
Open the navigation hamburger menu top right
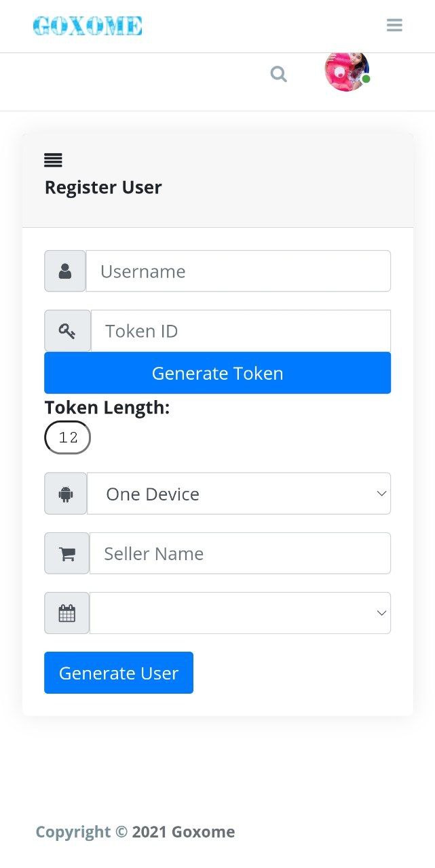click(x=394, y=25)
